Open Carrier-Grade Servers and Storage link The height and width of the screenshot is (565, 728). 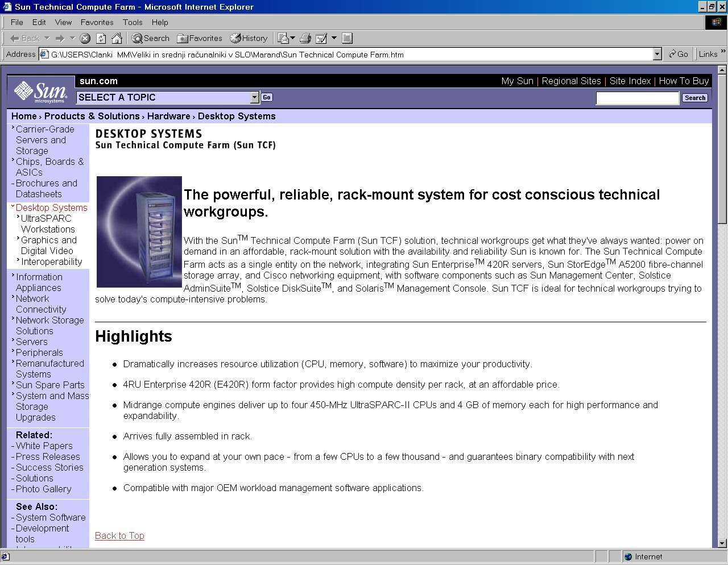[x=45, y=140]
